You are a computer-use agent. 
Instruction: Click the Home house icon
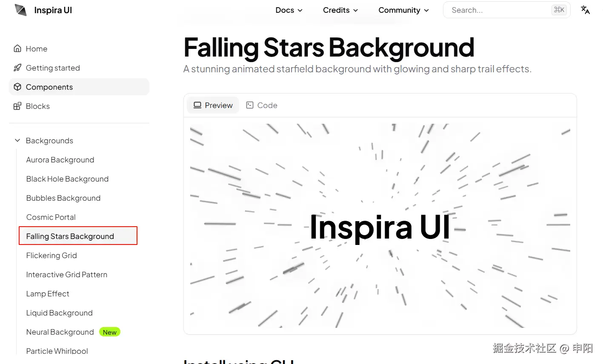[x=17, y=48]
